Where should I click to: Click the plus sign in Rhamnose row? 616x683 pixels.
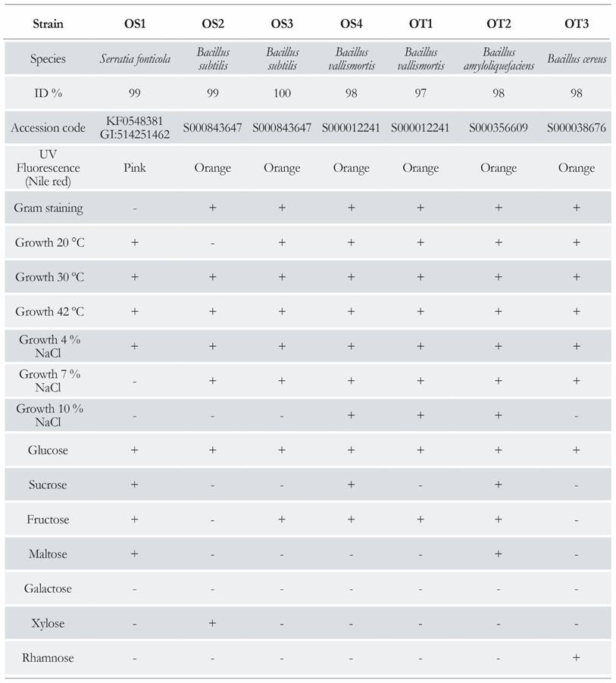pos(577,658)
